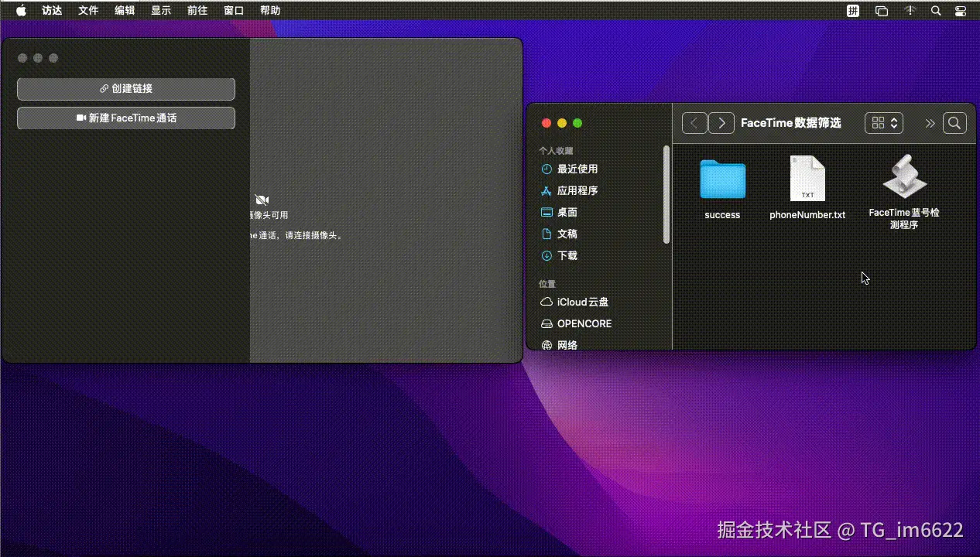The height and width of the screenshot is (557, 980).
Task: Click the Finder back navigation arrow
Action: pos(694,122)
